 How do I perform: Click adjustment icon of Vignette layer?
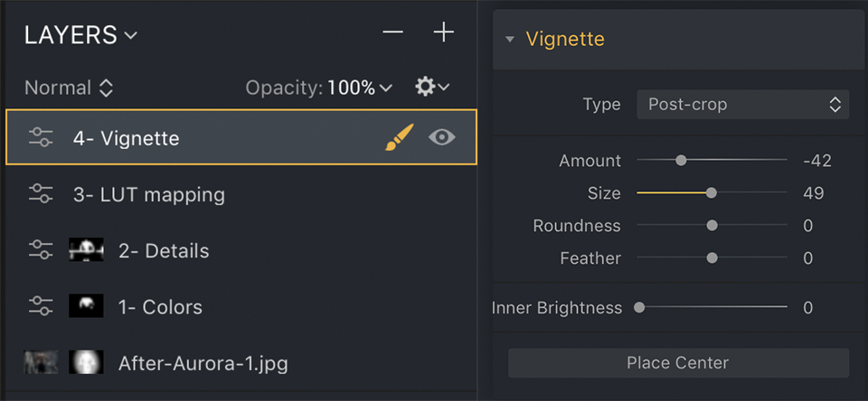41,138
